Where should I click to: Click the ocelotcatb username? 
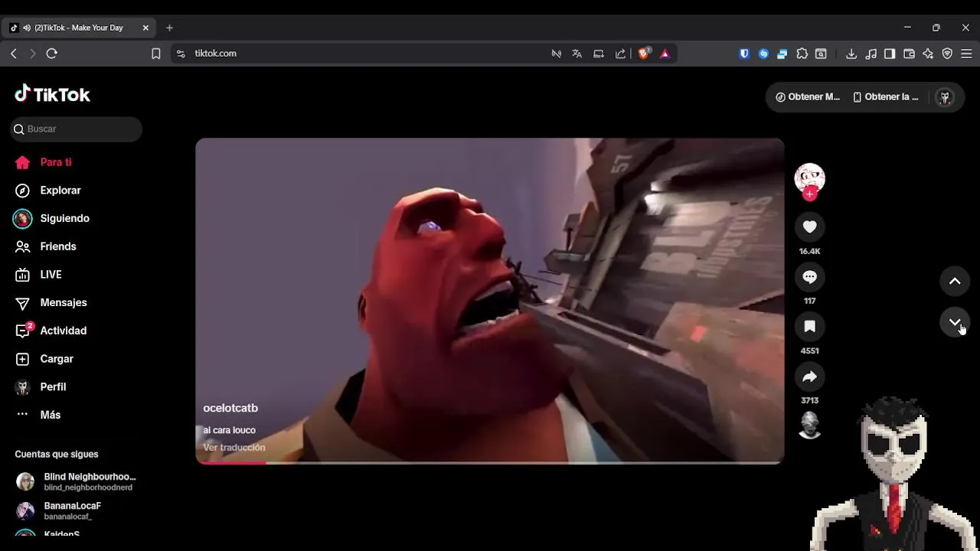point(230,409)
